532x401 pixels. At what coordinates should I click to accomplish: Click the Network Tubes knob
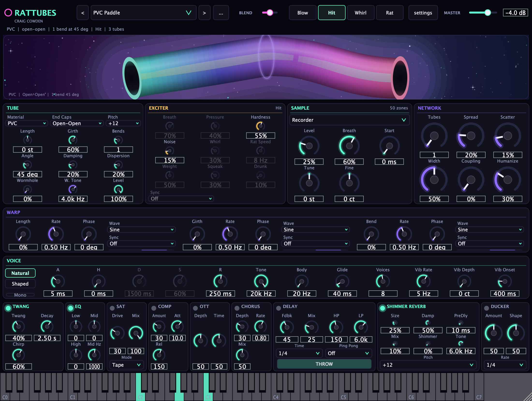(434, 136)
